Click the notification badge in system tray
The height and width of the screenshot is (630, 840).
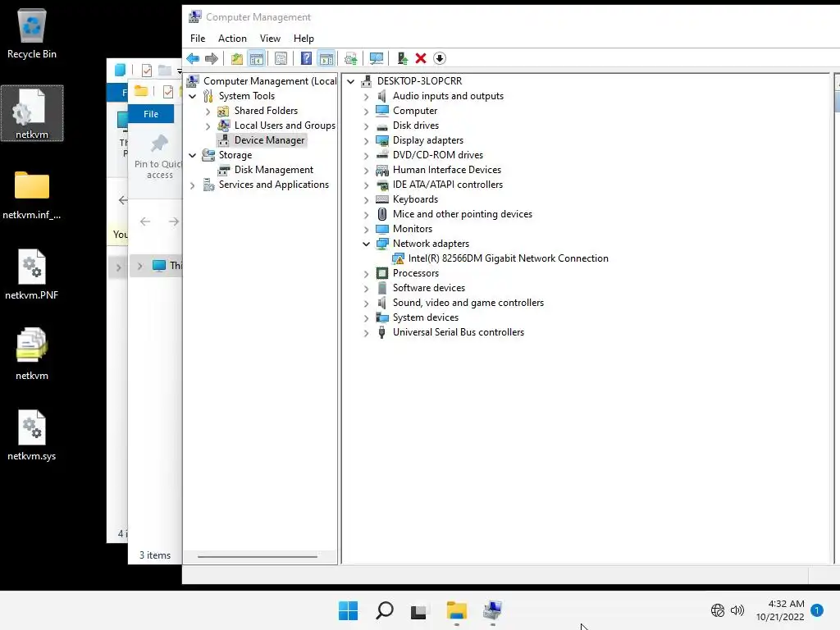point(817,610)
